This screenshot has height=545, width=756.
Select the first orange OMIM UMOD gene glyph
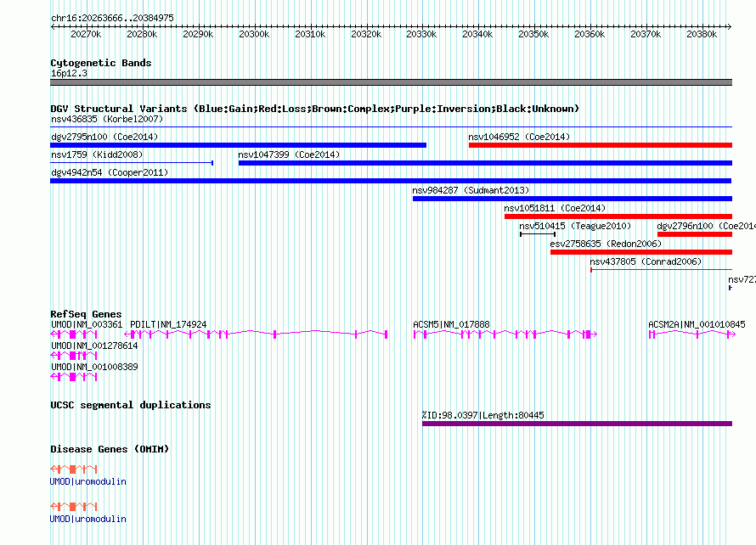[74, 469]
